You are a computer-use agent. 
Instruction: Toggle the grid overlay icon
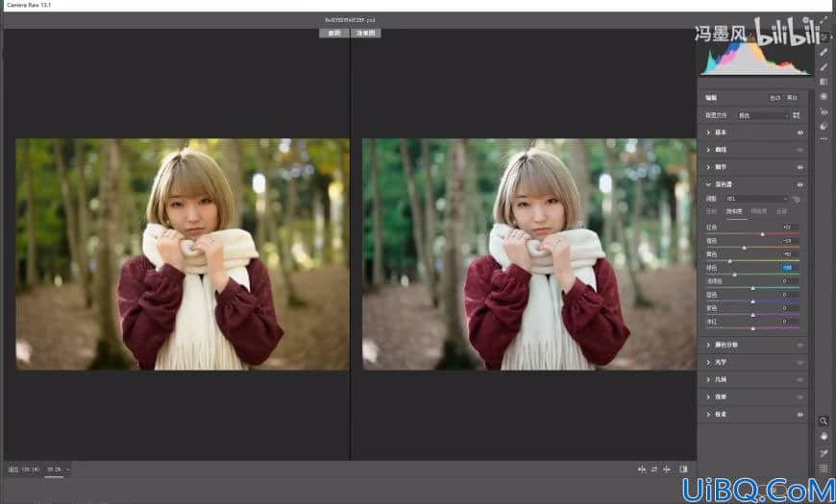[x=824, y=468]
